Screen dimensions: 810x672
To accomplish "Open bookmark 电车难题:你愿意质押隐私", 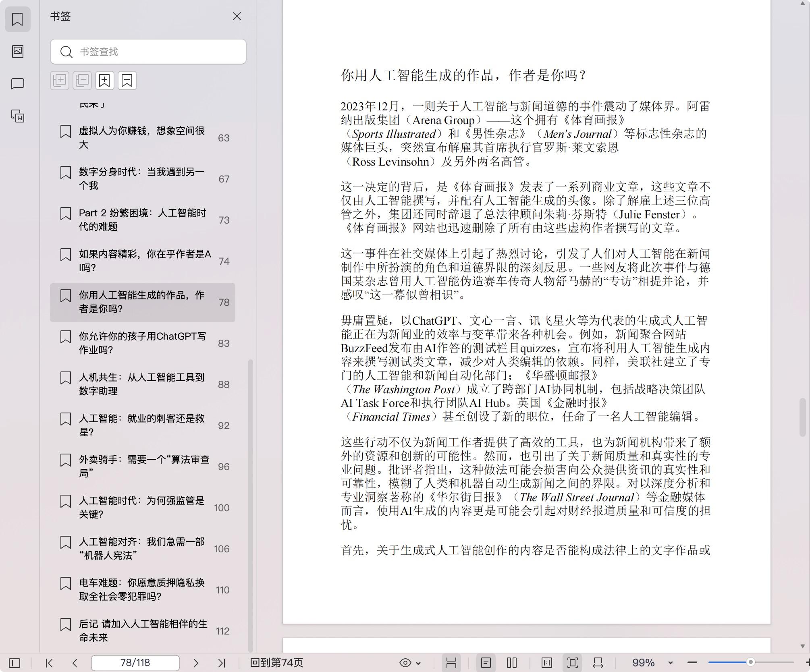I will pyautogui.click(x=143, y=590).
